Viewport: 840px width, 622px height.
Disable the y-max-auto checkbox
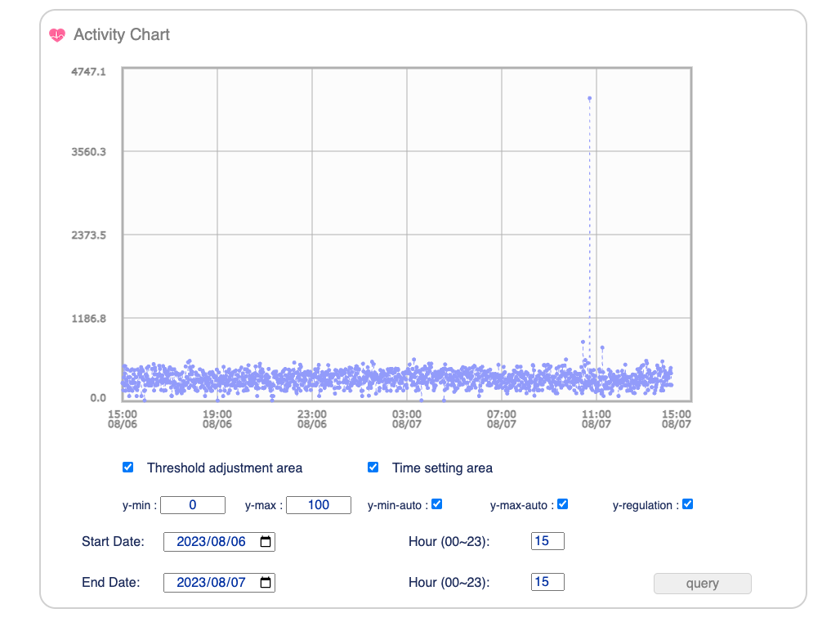pos(562,504)
